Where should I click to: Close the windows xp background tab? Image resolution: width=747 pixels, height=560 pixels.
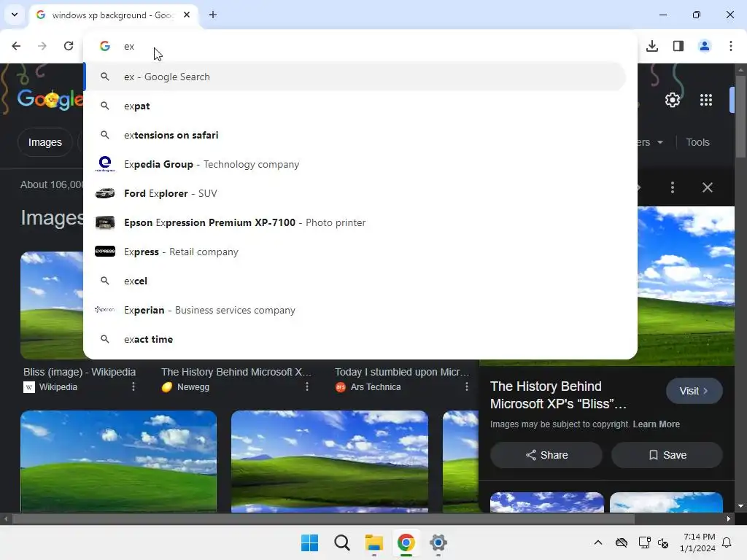(x=187, y=15)
